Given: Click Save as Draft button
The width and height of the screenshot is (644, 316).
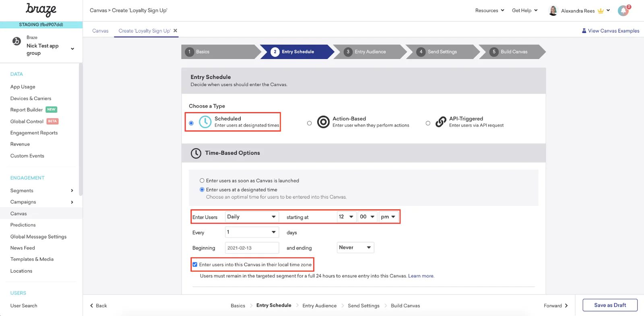Looking at the screenshot, I should (x=610, y=305).
